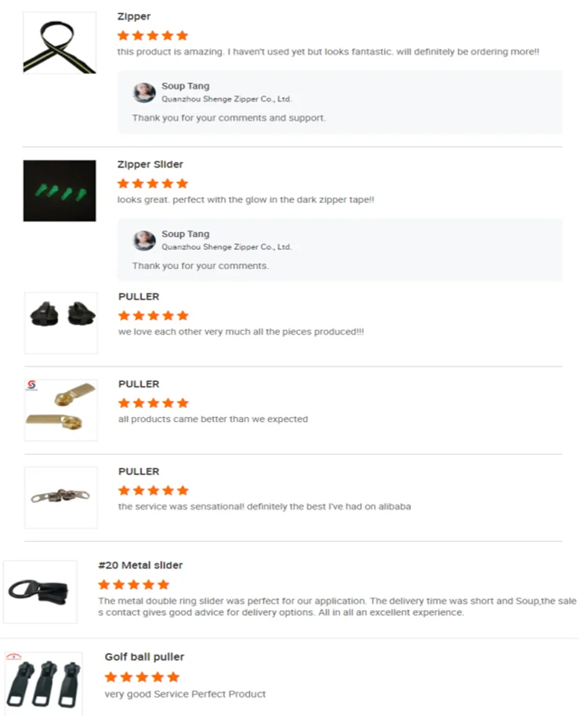Open the Zipper Slider product title
Image resolution: width=588 pixels, height=716 pixels.
(151, 165)
